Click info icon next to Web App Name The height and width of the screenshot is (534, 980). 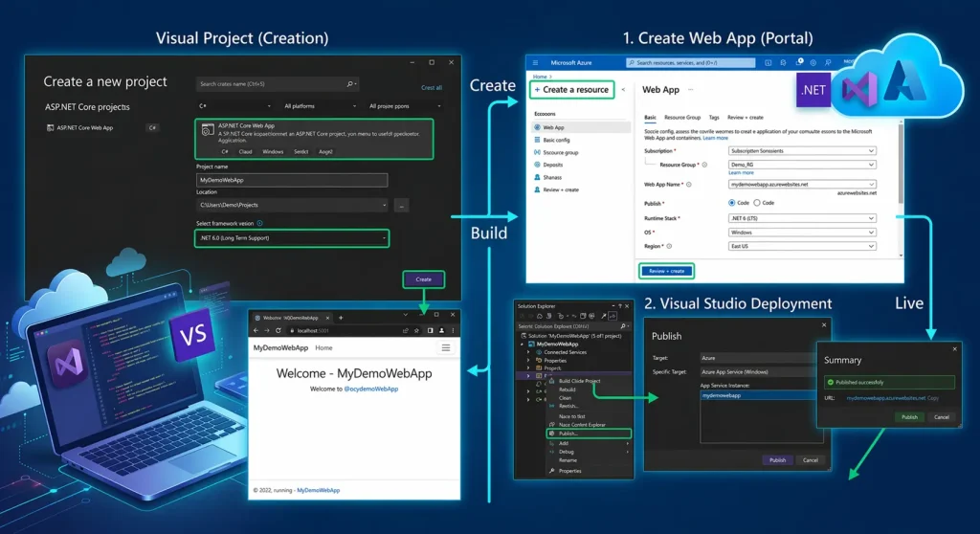[x=689, y=185]
